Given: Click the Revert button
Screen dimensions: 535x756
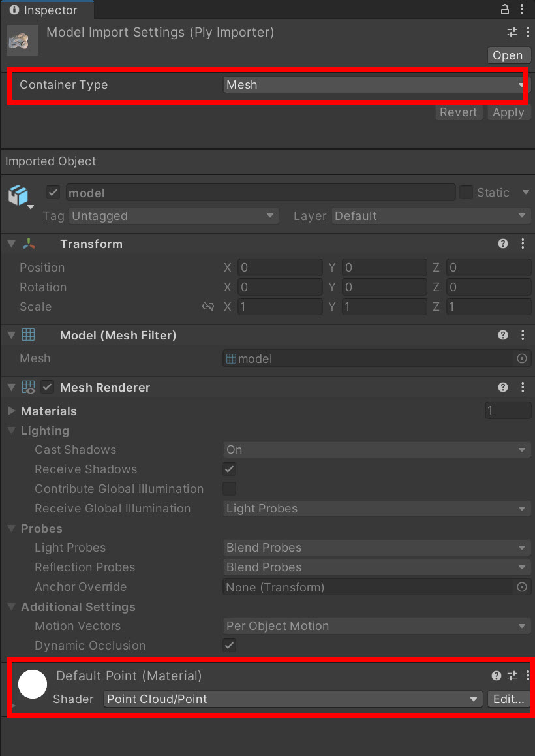Looking at the screenshot, I should click(459, 112).
